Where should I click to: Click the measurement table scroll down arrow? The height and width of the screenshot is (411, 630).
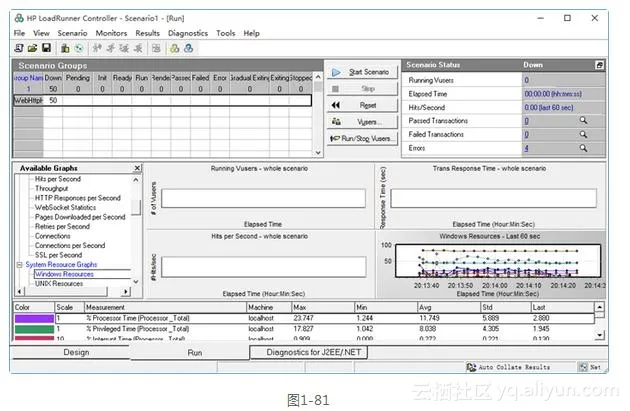pos(599,335)
